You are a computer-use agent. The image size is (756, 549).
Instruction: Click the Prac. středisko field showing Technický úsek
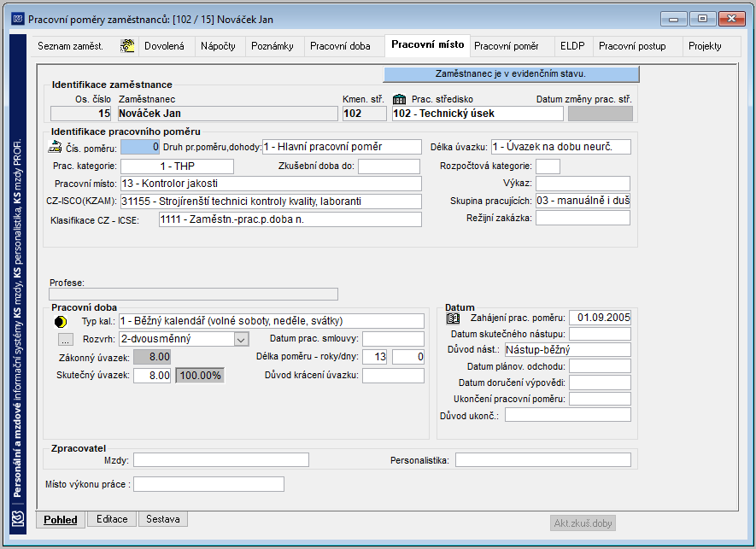click(x=478, y=114)
